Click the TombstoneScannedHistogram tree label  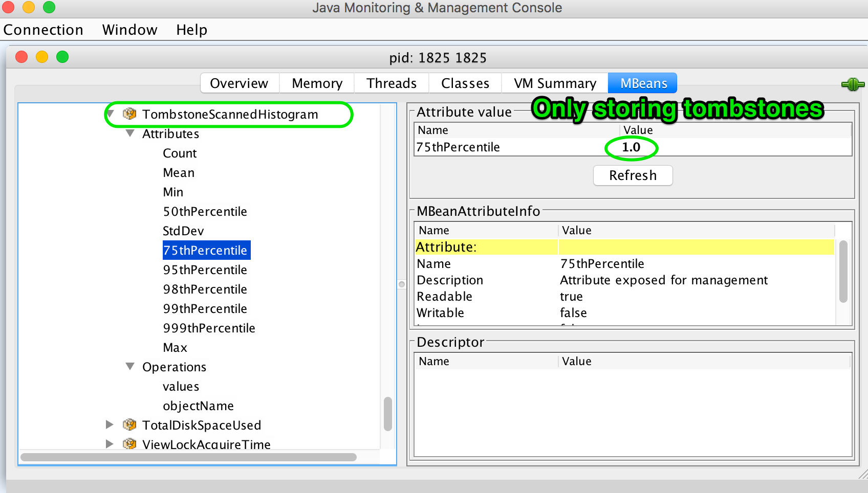[230, 114]
